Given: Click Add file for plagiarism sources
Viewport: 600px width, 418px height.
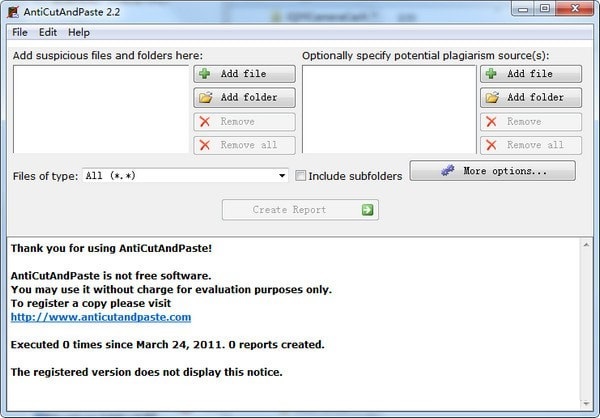Looking at the screenshot, I should point(531,74).
